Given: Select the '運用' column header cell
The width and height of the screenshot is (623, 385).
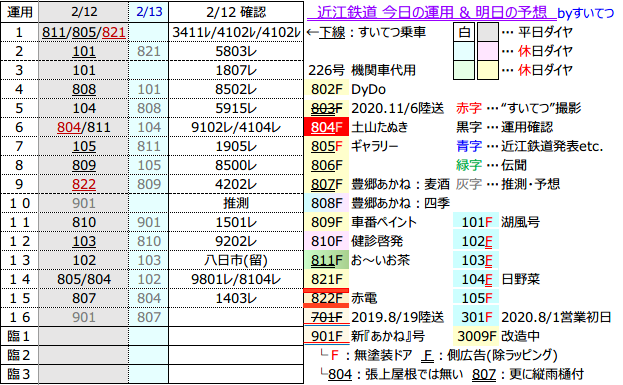Looking at the screenshot, I should point(19,12).
